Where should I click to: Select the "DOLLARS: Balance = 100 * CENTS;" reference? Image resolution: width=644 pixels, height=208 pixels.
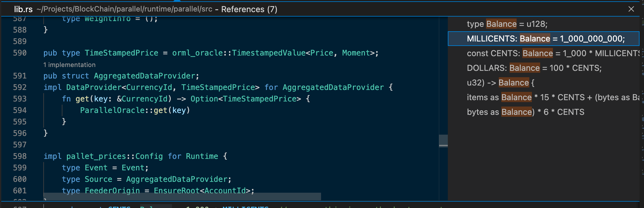526,68
